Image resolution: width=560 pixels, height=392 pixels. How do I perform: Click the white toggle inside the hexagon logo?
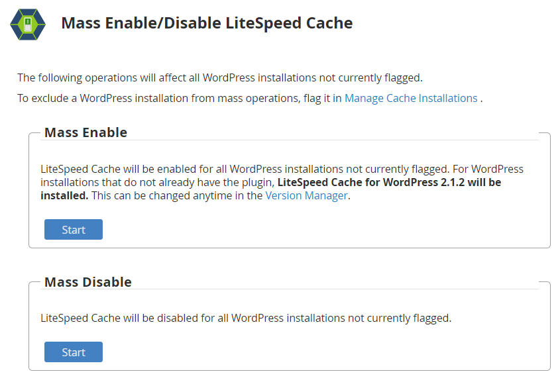pos(28,24)
